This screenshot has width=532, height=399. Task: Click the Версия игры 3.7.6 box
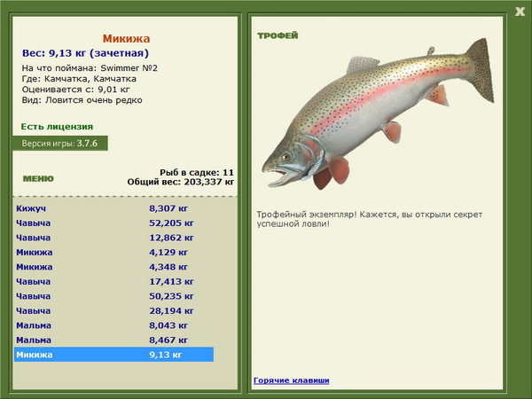pos(60,142)
